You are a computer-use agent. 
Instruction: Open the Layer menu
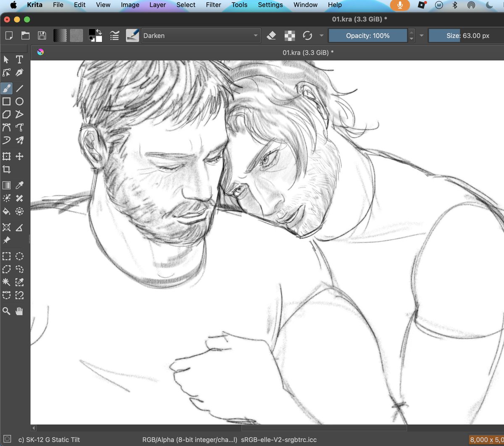158,5
